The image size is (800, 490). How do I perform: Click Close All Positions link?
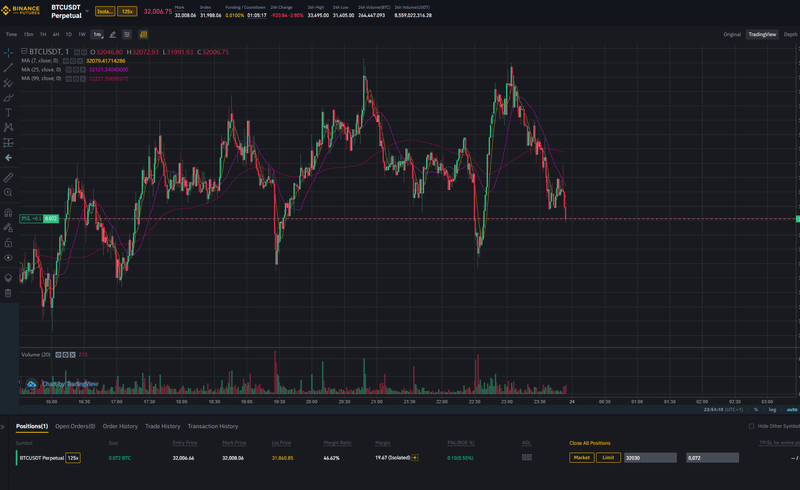590,443
